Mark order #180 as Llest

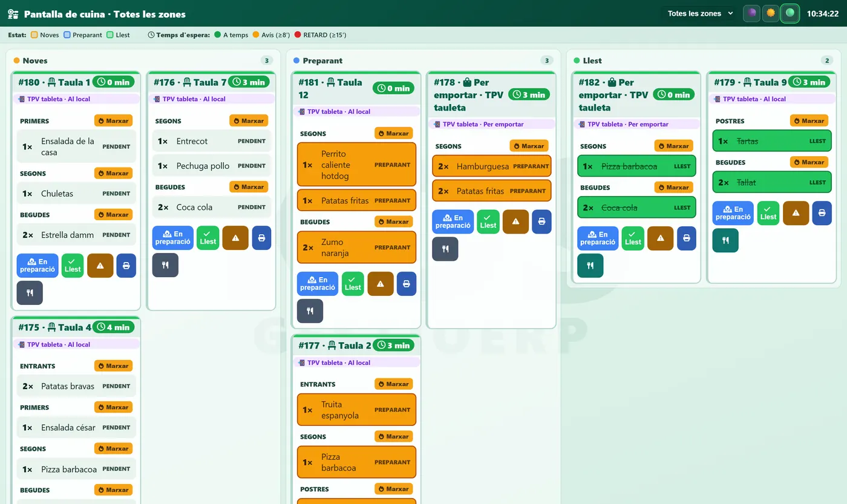point(73,266)
